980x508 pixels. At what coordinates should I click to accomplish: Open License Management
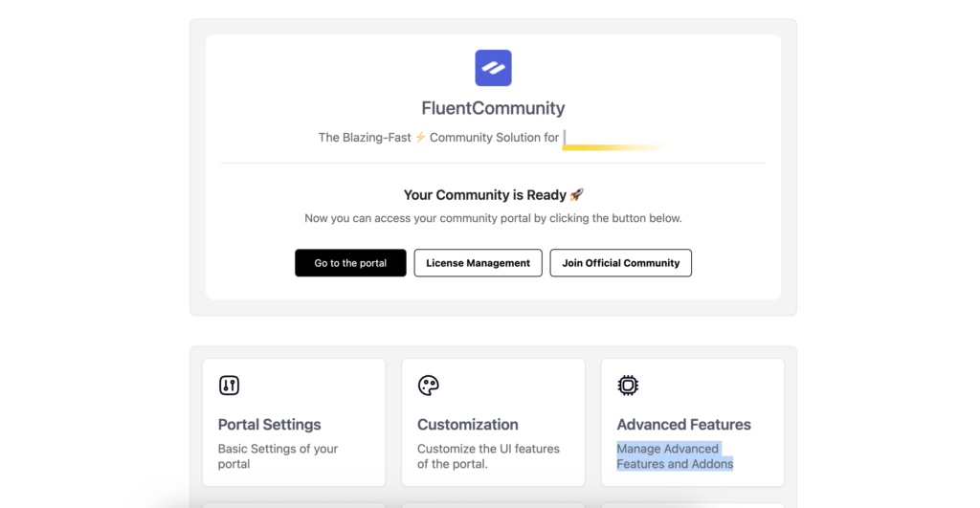tap(479, 263)
